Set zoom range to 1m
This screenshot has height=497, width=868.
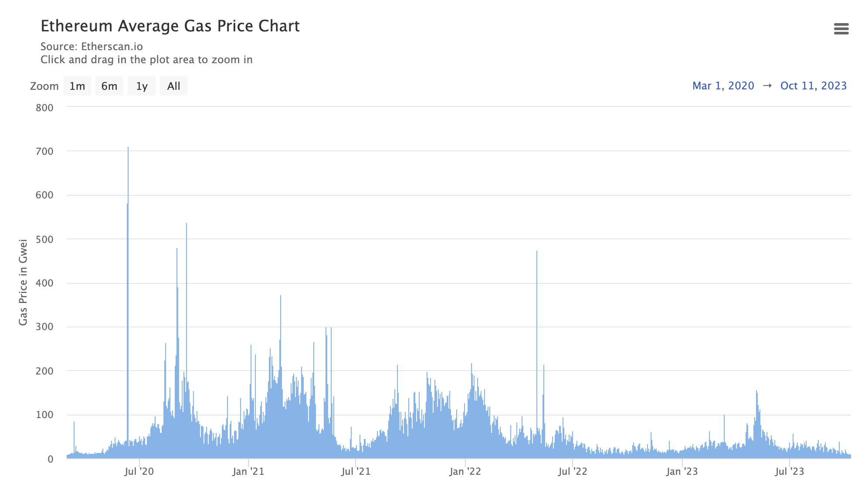tap(77, 86)
